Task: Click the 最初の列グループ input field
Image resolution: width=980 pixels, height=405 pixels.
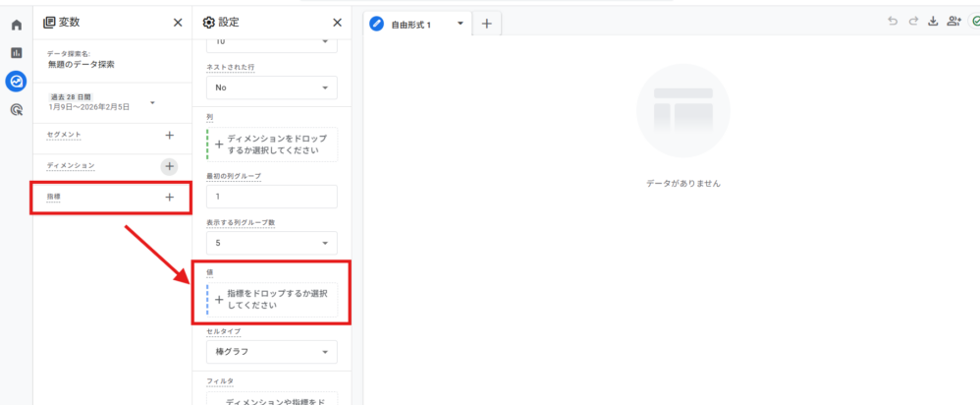Action: coord(270,197)
